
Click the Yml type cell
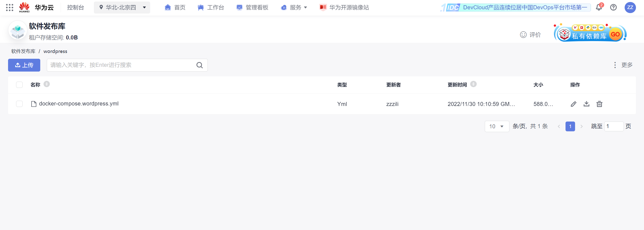pos(342,104)
